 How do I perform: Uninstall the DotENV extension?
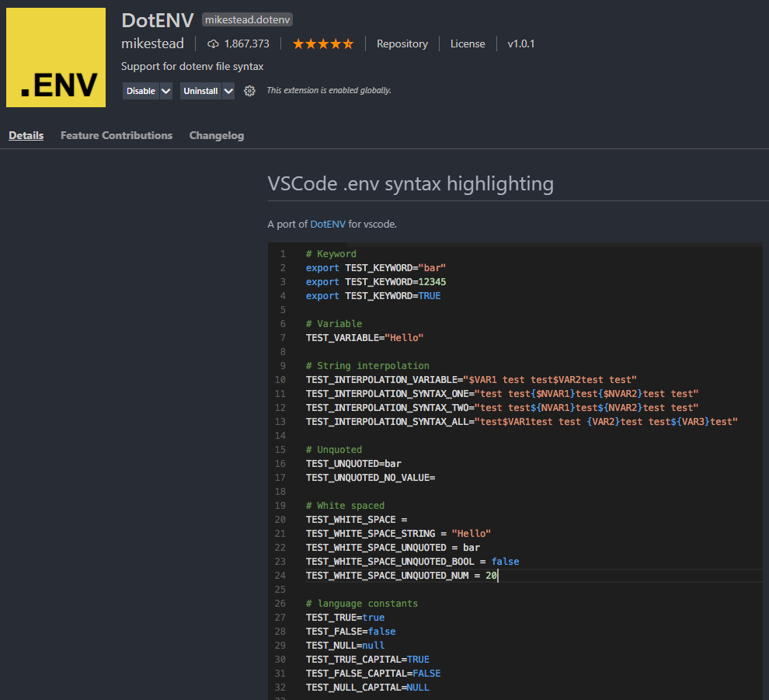pyautogui.click(x=200, y=91)
